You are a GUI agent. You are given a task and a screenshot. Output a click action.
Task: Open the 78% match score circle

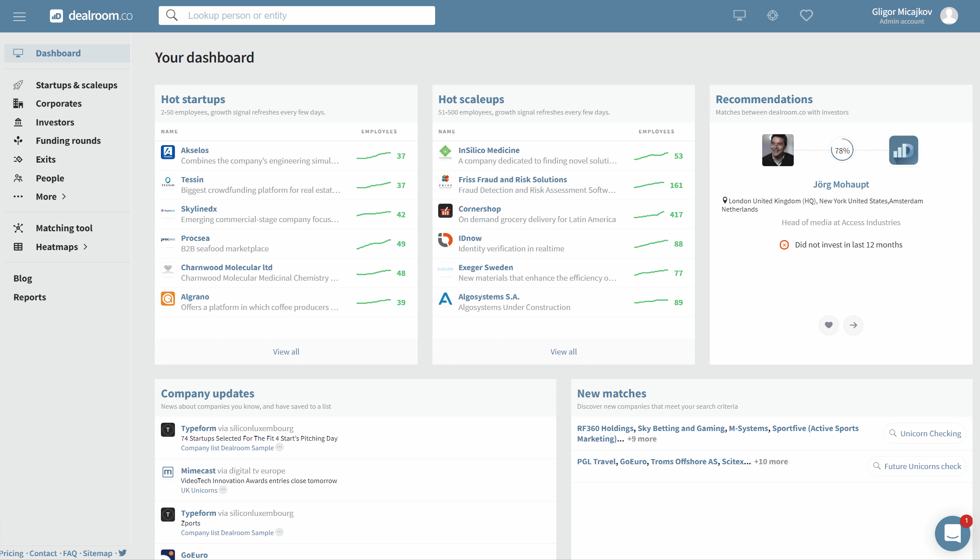coord(842,150)
